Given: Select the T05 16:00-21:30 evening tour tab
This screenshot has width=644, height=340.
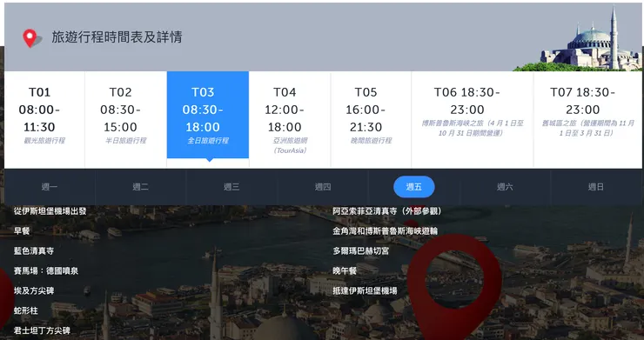Looking at the screenshot, I should tap(371, 119).
